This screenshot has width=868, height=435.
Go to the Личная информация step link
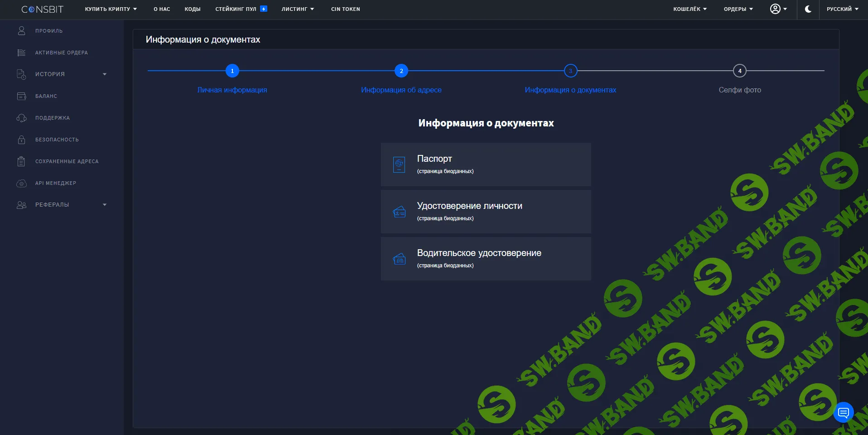(x=232, y=90)
